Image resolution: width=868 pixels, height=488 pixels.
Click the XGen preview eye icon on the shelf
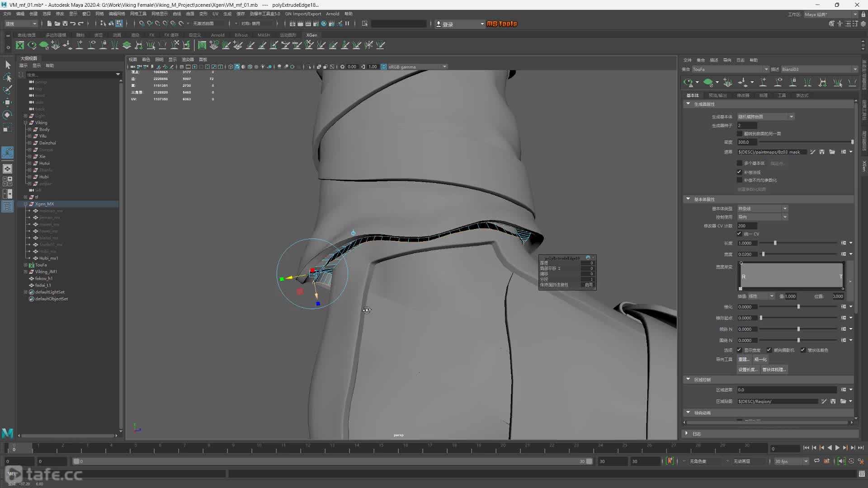pyautogui.click(x=32, y=45)
